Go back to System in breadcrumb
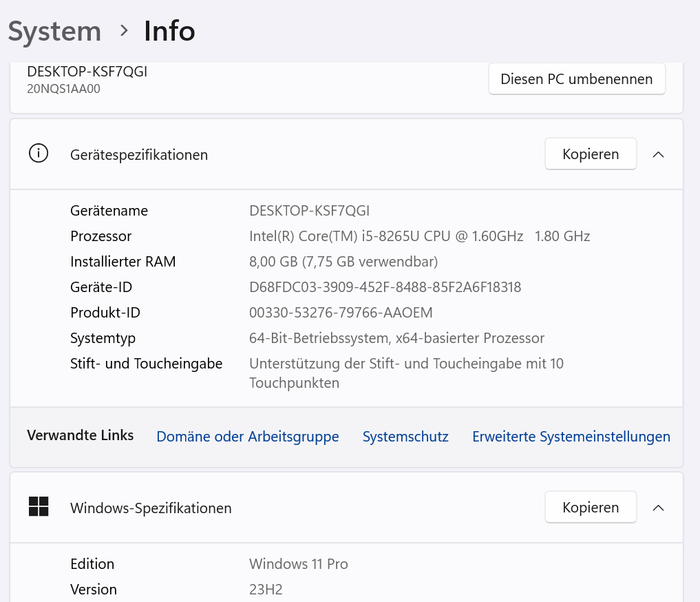700x602 pixels. tap(54, 31)
